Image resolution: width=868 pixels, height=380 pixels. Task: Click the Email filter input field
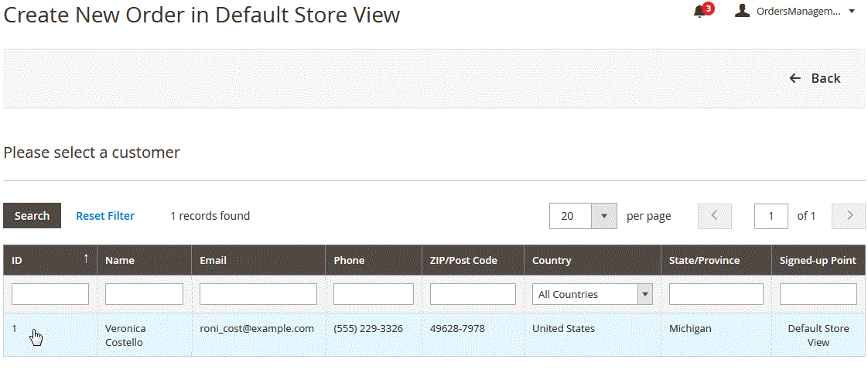point(258,294)
